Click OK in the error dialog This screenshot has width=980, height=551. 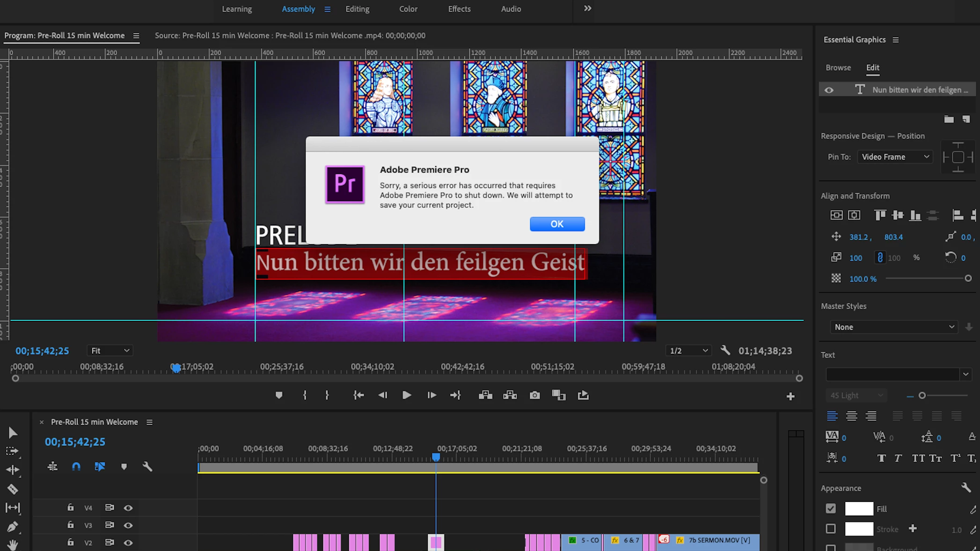[557, 224]
